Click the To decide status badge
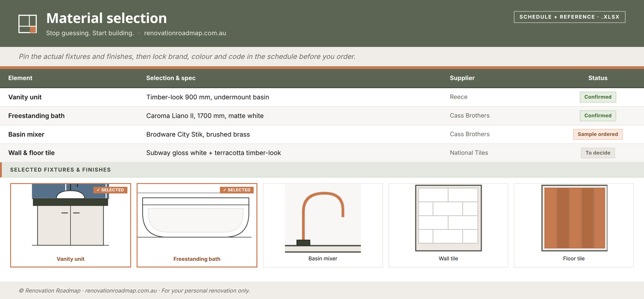This screenshot has width=644, height=299. pos(598,153)
